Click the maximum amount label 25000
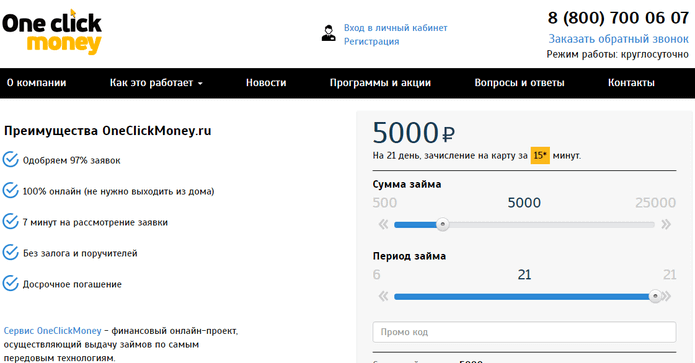The height and width of the screenshot is (363, 695). (656, 203)
